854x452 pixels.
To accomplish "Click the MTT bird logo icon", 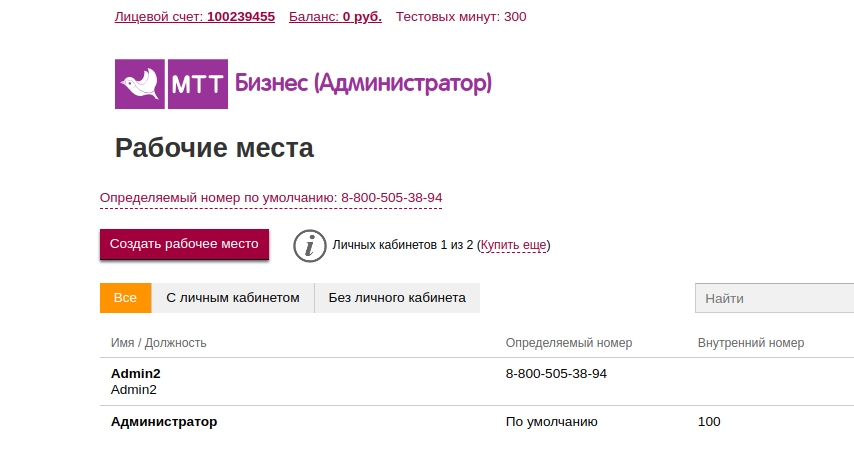I will coord(143,84).
